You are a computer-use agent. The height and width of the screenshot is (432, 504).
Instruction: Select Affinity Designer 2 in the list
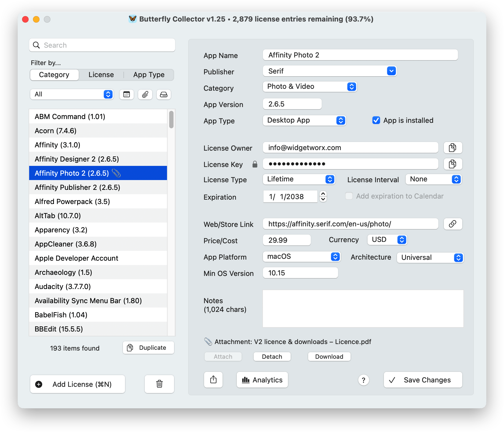(77, 159)
